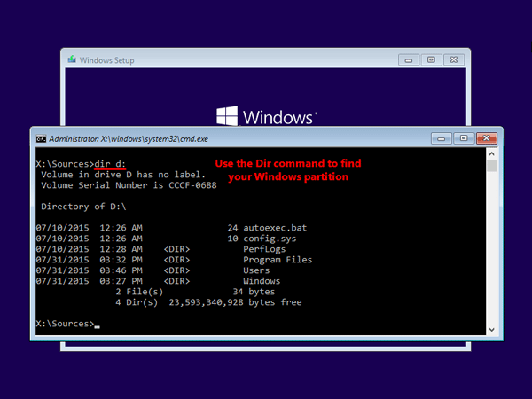Click the blinking cursor at the X:\Sources> prompt
This screenshot has width=532, height=399.
(98, 325)
